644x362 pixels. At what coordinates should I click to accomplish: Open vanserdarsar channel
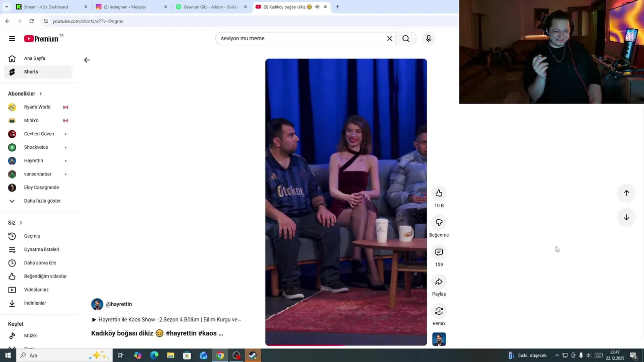pyautogui.click(x=38, y=174)
